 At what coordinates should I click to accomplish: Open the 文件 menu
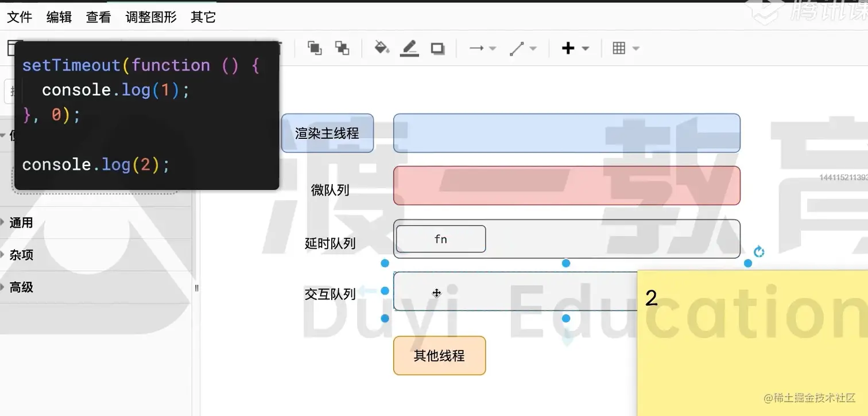(20, 17)
